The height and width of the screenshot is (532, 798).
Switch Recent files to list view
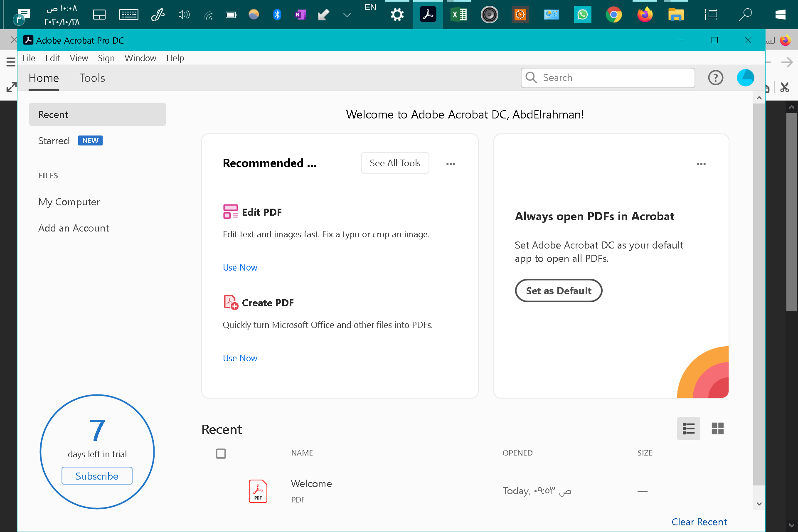pos(688,429)
